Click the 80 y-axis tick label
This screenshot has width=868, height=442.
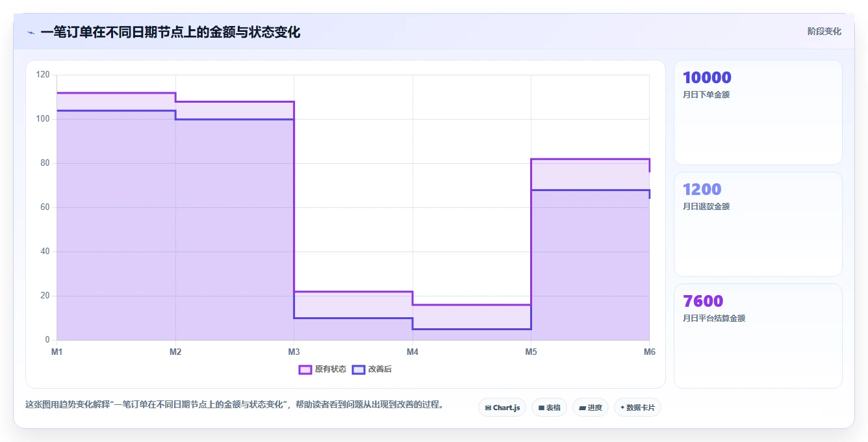(45, 163)
